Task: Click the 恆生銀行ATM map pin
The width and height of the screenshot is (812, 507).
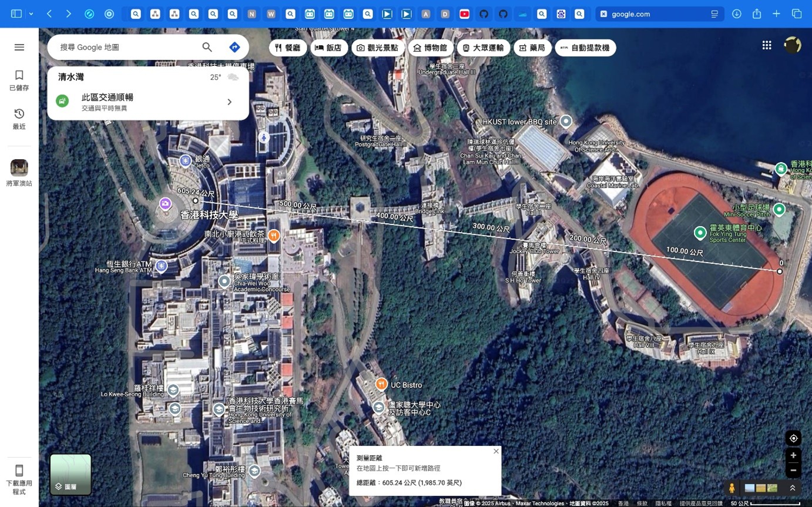Action: 161,266
